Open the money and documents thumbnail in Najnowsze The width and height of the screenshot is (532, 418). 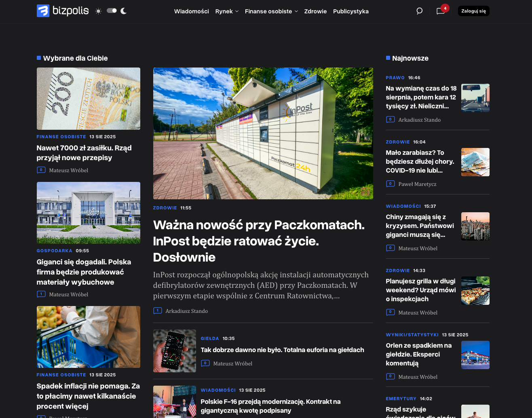475,162
